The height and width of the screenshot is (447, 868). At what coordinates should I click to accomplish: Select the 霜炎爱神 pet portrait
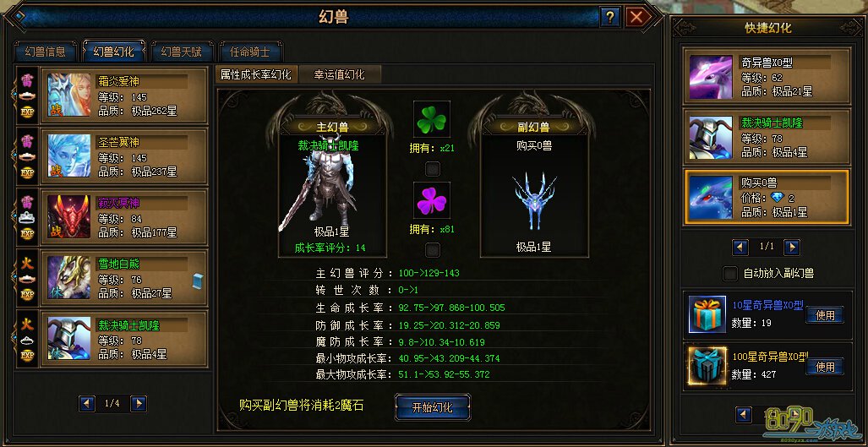pyautogui.click(x=69, y=95)
